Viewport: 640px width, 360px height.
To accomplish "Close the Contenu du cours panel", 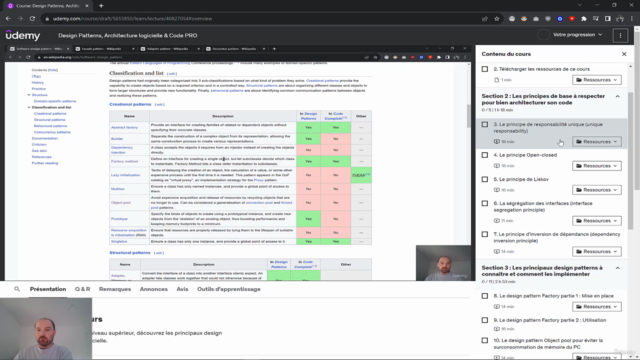I will point(624,54).
